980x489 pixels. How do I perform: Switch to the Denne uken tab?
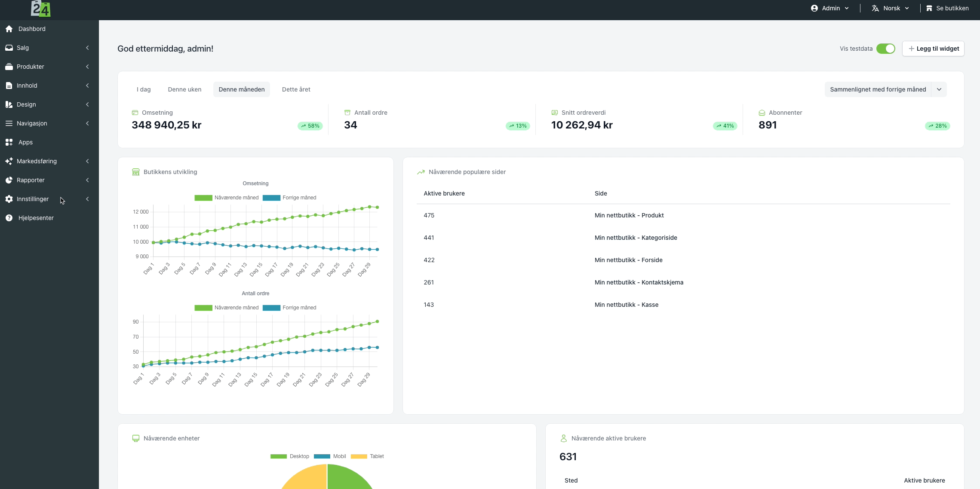[x=184, y=89]
